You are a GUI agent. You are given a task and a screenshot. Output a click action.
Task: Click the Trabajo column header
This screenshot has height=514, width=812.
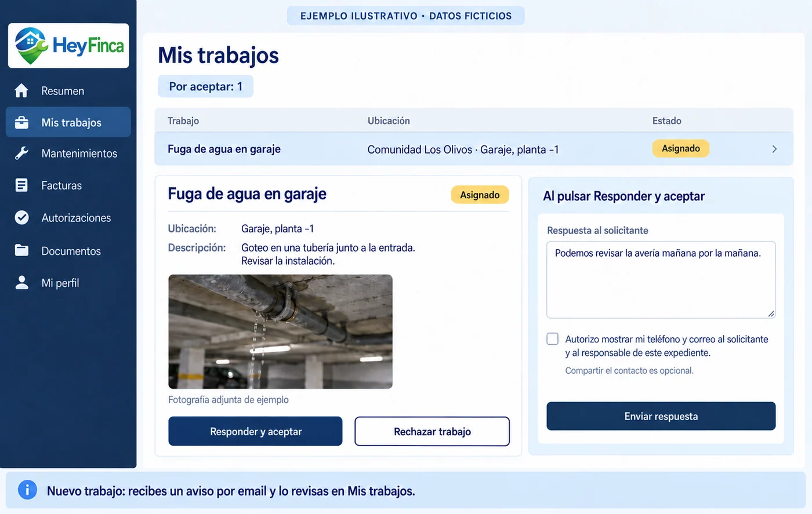point(183,121)
